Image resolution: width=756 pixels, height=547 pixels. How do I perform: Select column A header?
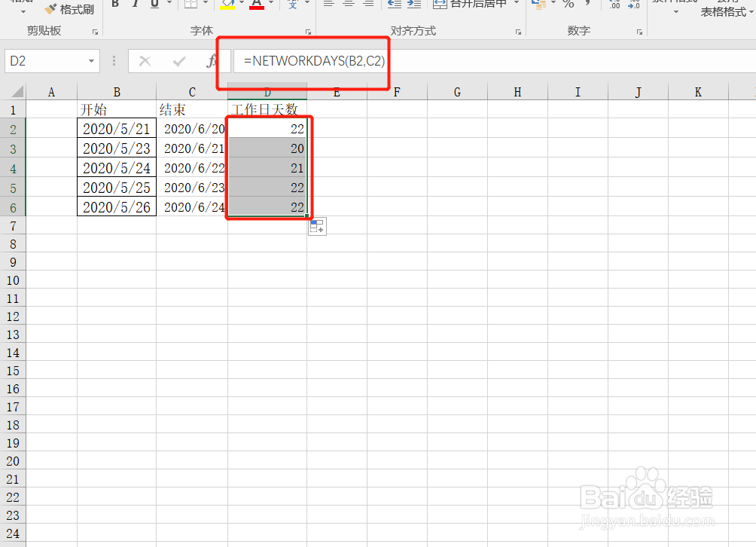coord(52,92)
